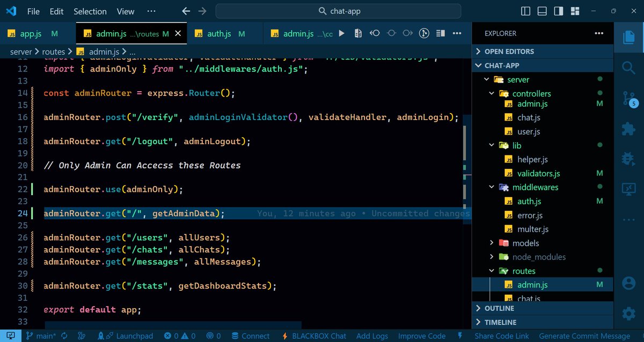
Task: Run code with the play button
Action: (341, 33)
